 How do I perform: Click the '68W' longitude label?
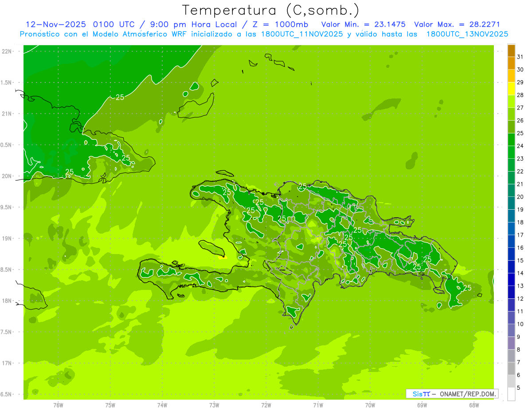point(474,405)
